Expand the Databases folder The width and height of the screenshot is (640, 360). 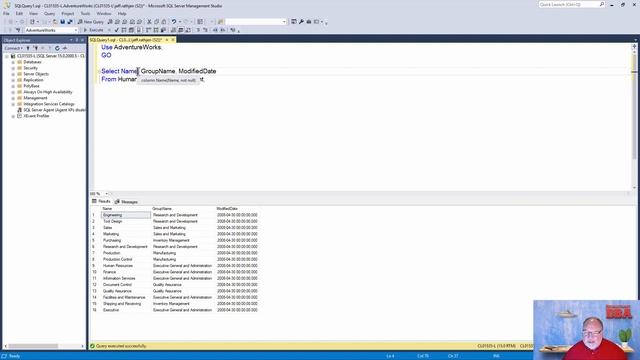click(x=13, y=62)
